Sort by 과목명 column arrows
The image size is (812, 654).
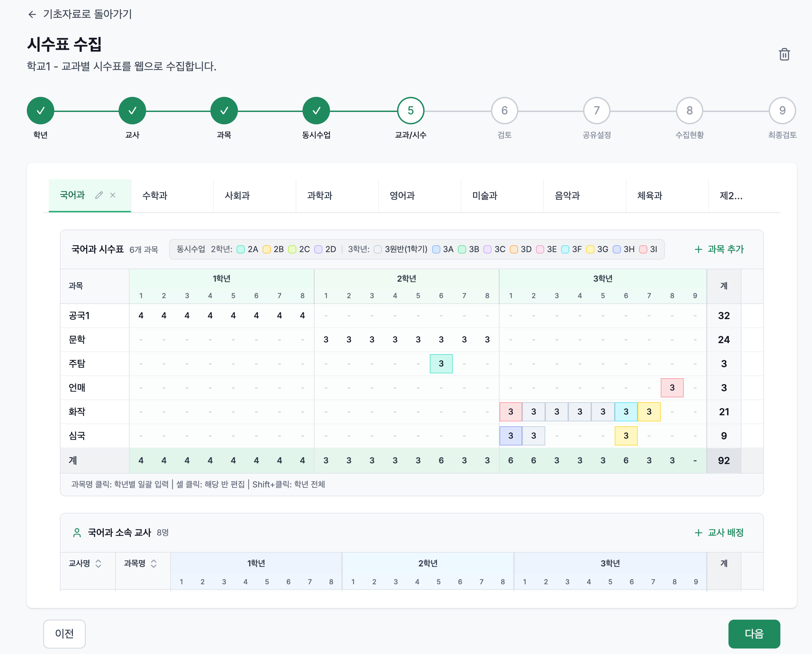point(154,564)
